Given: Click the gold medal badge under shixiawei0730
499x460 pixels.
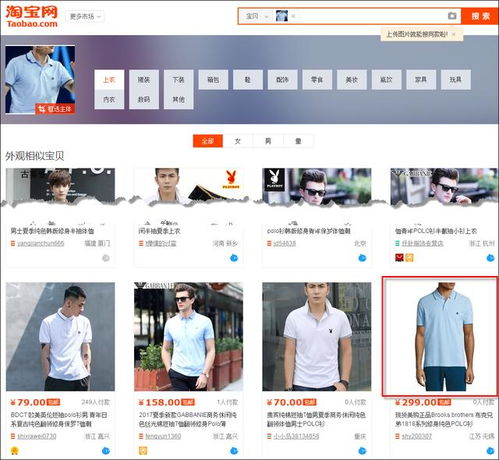Looking at the screenshot, I should click(15, 451).
